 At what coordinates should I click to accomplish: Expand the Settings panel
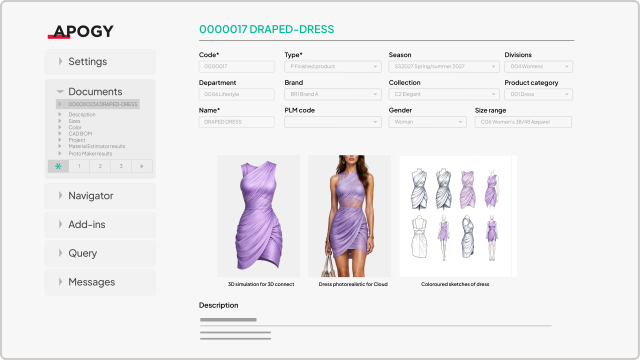100,62
